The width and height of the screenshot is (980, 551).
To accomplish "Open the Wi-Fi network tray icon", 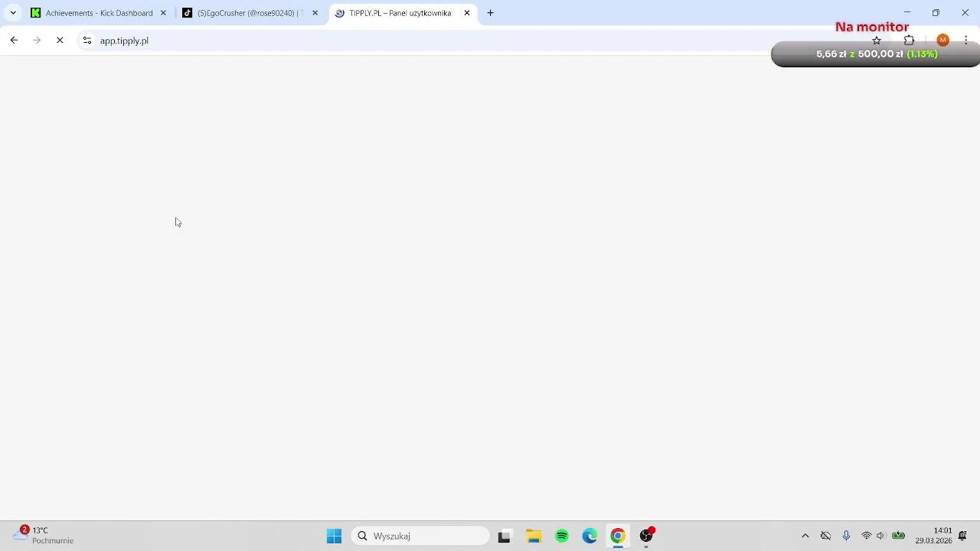I will 866,536.
